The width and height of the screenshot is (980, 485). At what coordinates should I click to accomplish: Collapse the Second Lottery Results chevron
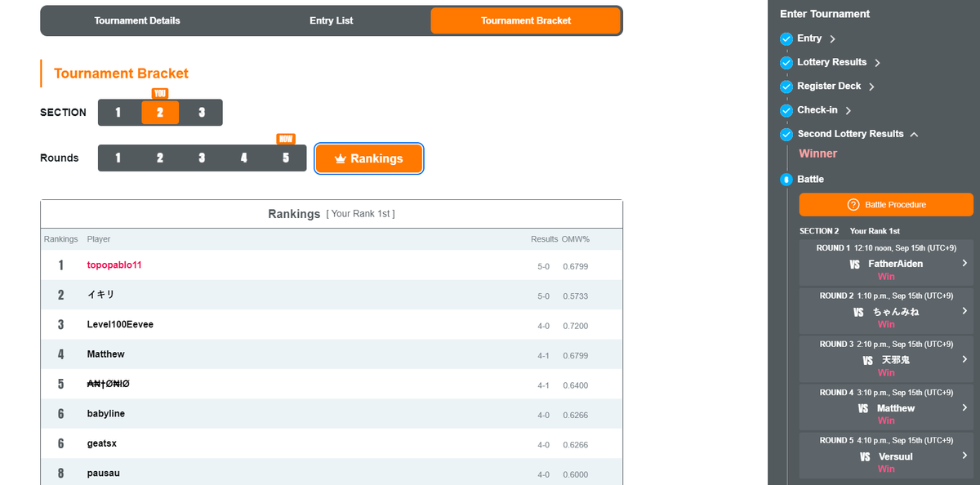tap(914, 134)
